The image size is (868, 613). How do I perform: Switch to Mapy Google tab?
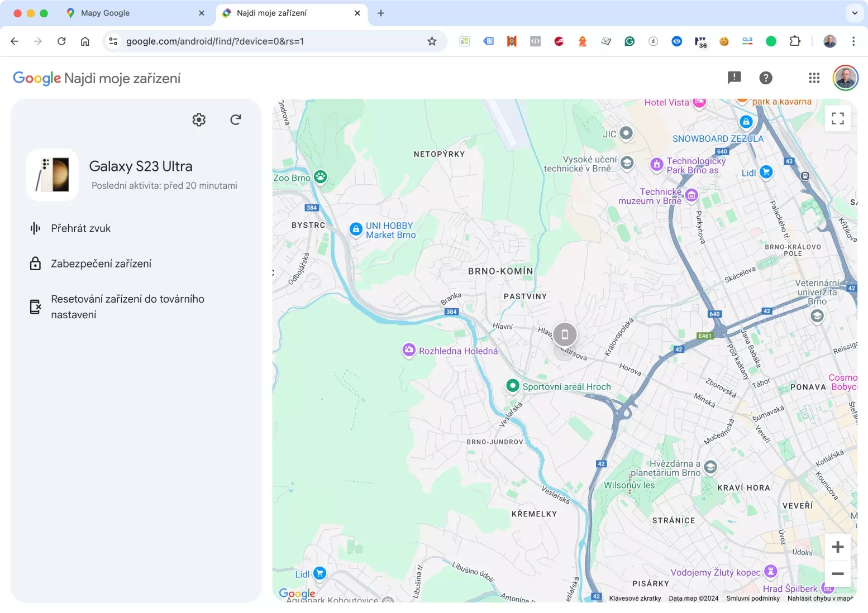134,13
